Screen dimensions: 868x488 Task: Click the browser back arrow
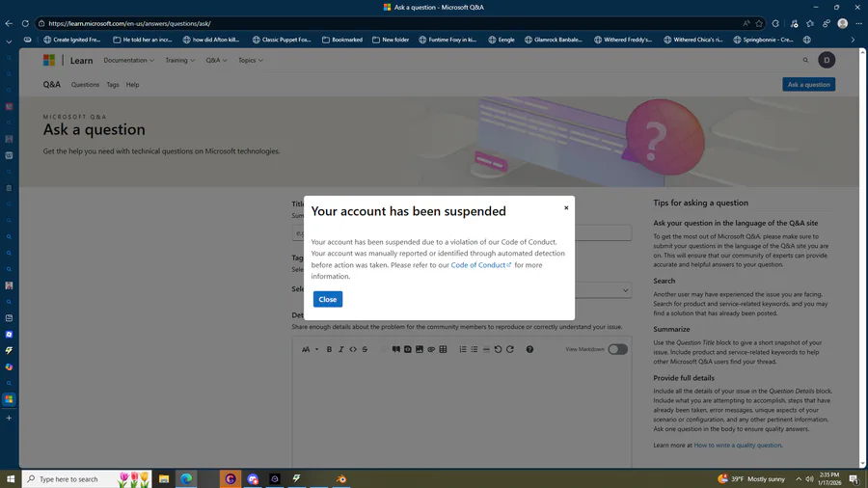click(9, 23)
